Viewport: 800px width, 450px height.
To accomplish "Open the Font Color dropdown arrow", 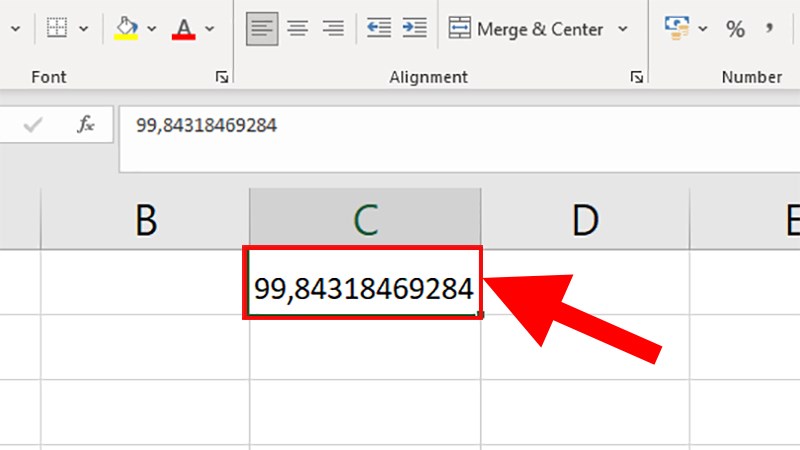I will tap(209, 29).
